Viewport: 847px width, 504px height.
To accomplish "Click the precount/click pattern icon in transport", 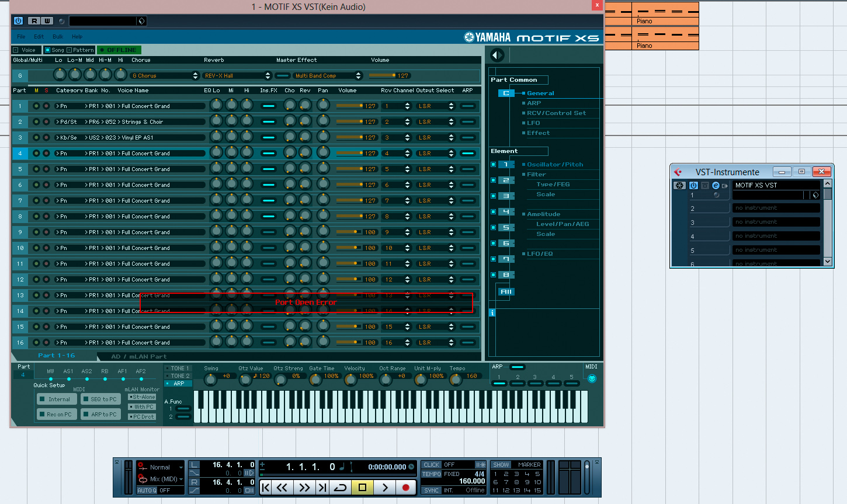I will tap(480, 465).
